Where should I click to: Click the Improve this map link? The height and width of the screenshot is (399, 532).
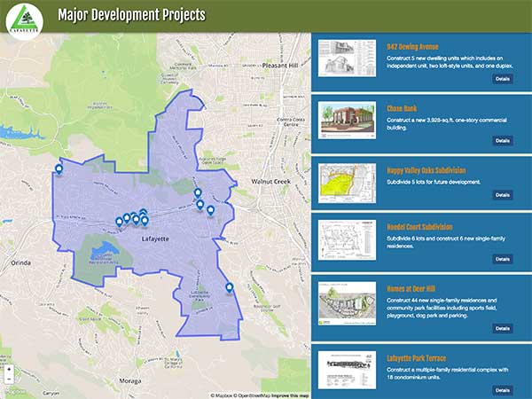click(291, 395)
